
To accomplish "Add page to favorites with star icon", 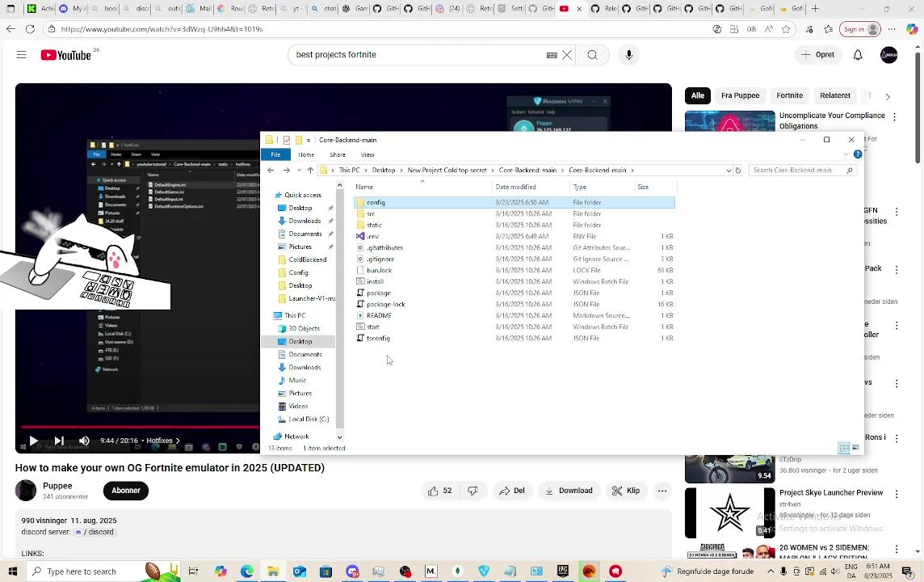I will pyautogui.click(x=786, y=29).
